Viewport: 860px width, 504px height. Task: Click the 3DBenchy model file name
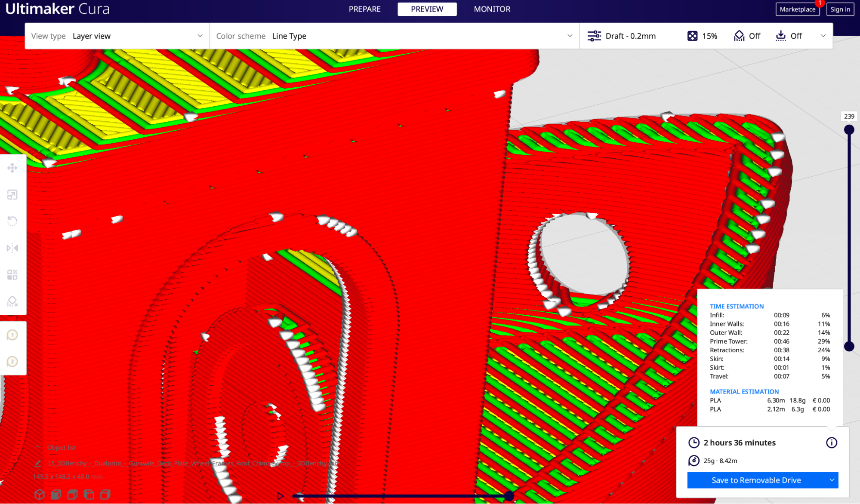(x=194, y=463)
